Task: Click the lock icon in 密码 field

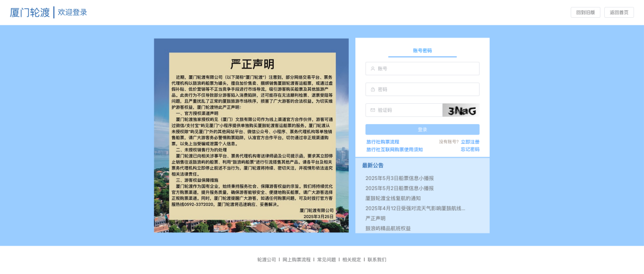Action: (x=373, y=89)
